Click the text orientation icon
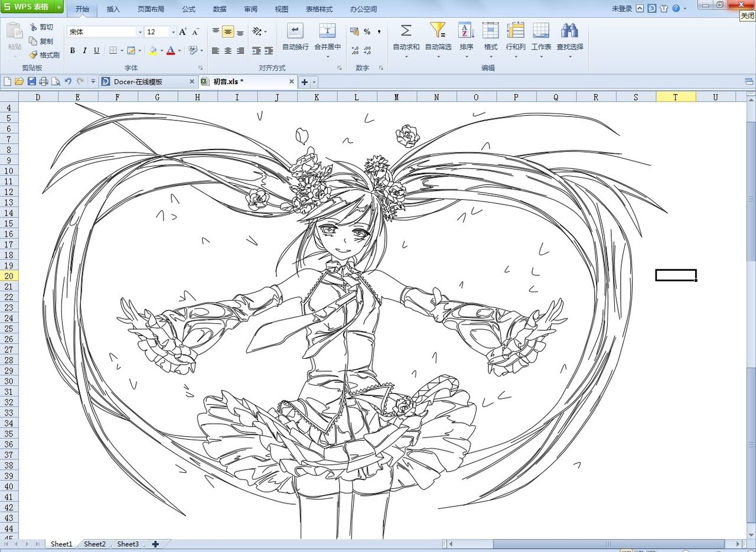 (257, 31)
